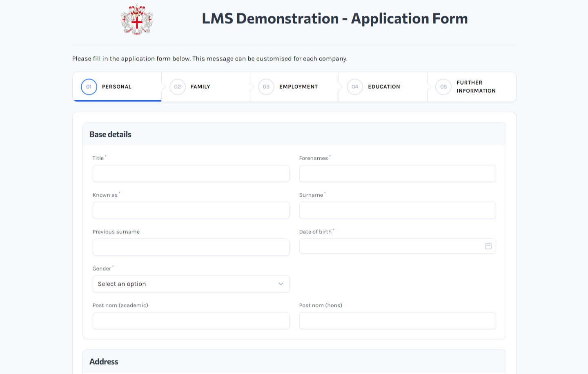Image resolution: width=588 pixels, height=374 pixels.
Task: Open the Education step tab
Action: (x=384, y=87)
